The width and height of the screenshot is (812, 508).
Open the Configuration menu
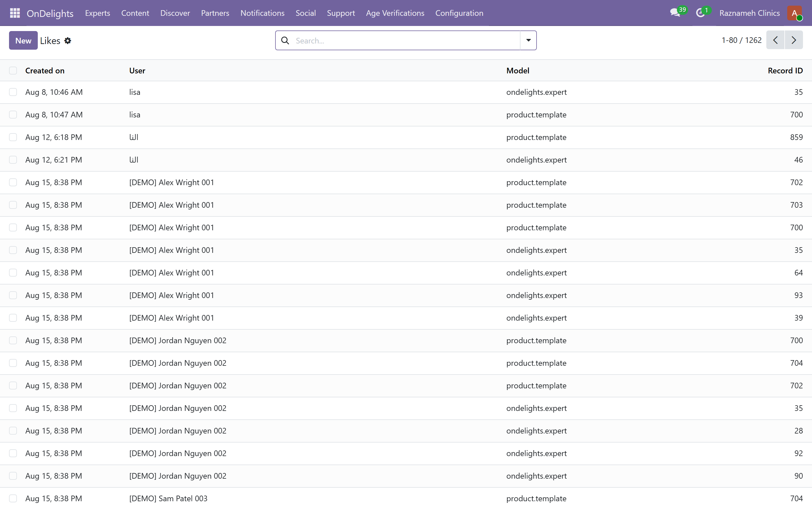[x=459, y=13]
